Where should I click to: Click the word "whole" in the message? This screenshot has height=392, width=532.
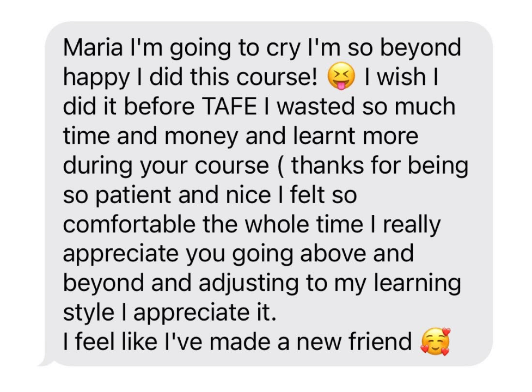(277, 224)
